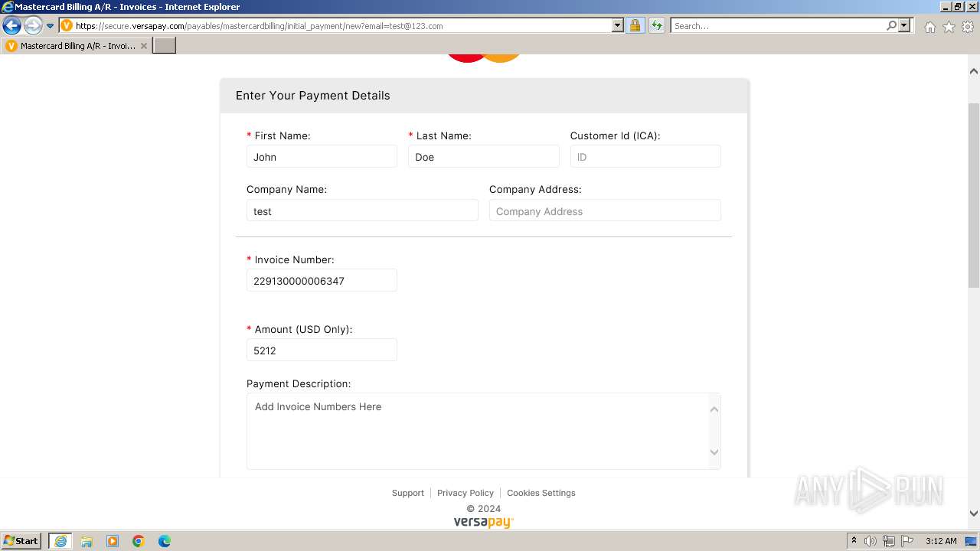Expand the address bar autocomplete dropdown
980x551 pixels.
tap(618, 26)
